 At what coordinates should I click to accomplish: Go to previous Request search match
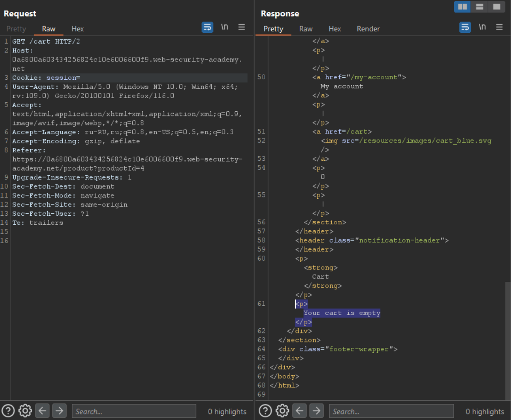(42, 411)
